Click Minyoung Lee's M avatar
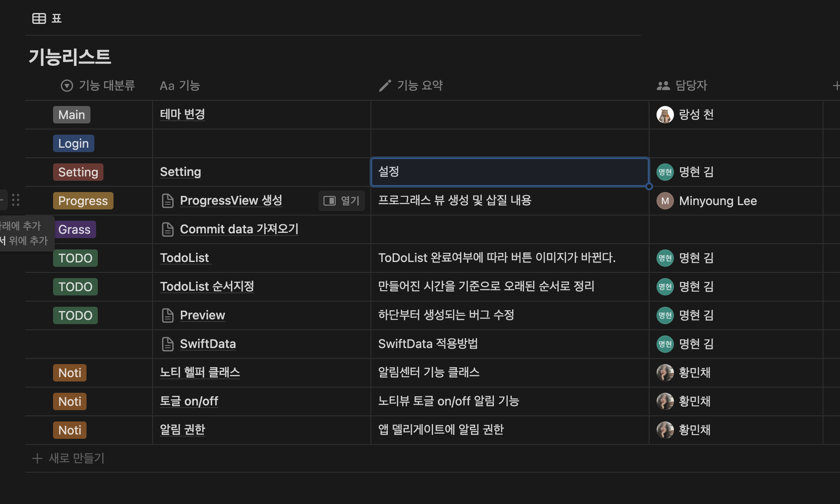Viewport: 840px width, 504px height. pyautogui.click(x=665, y=201)
